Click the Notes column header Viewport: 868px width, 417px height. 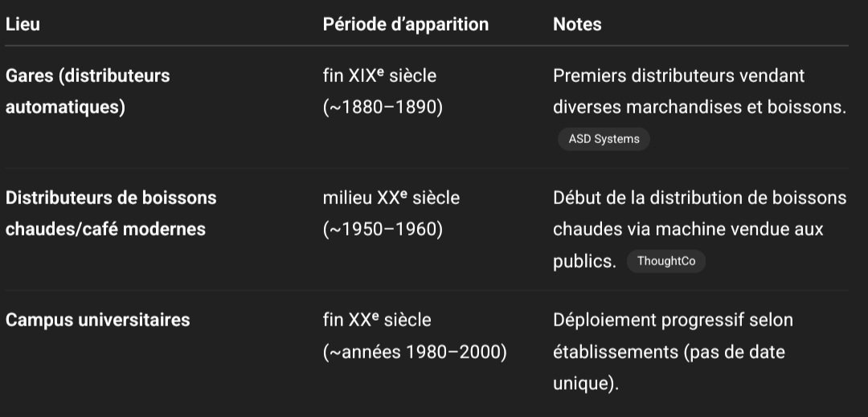[577, 24]
